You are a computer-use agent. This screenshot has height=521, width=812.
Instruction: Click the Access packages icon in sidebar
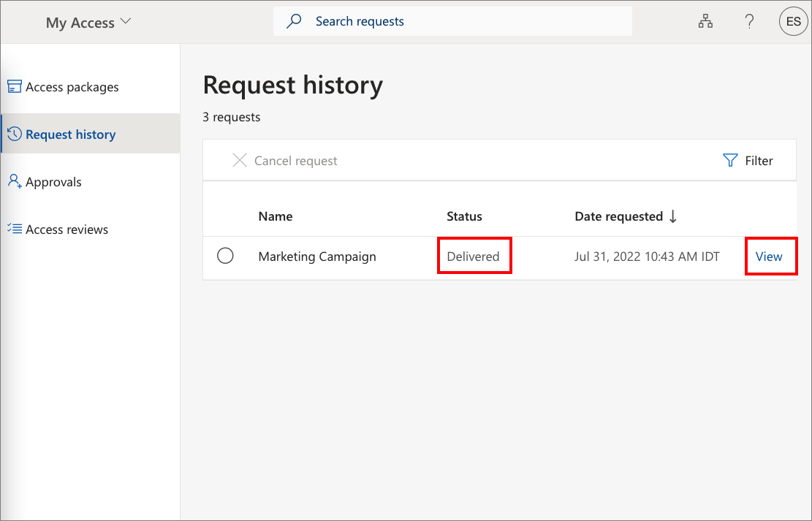[x=15, y=86]
